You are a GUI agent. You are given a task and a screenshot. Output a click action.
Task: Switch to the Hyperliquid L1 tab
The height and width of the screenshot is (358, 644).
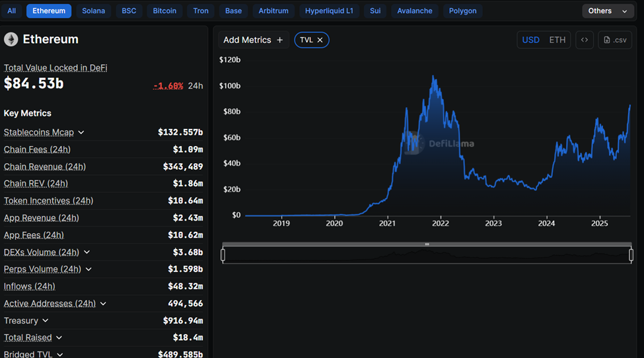329,11
